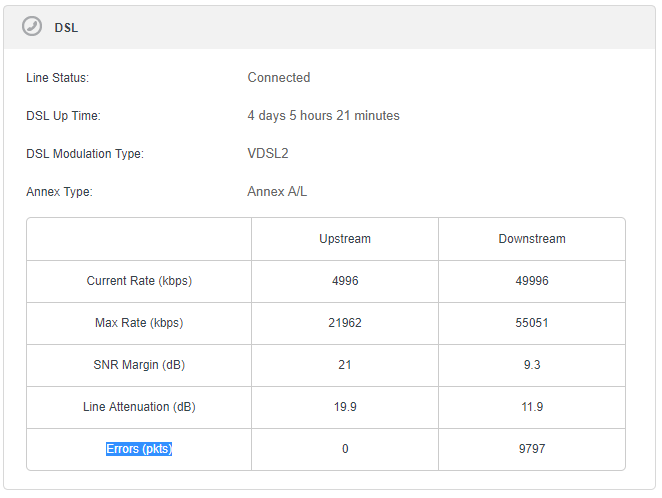The image size is (662, 498).
Task: Click the downstream current rate 49996
Action: click(532, 281)
